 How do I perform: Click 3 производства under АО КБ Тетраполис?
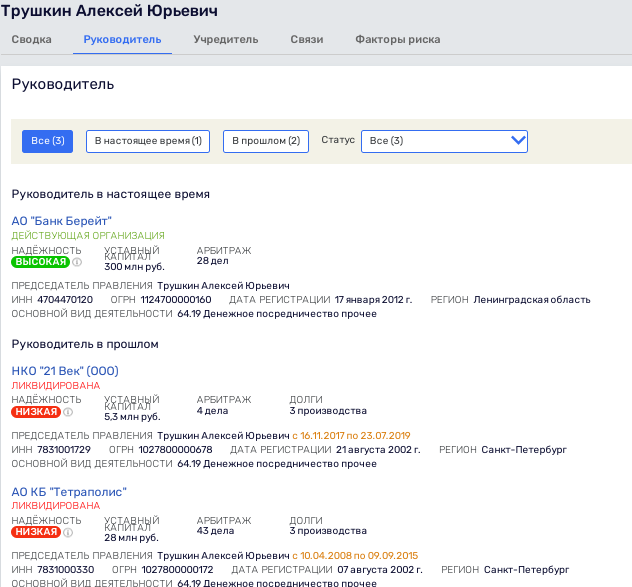(328, 531)
